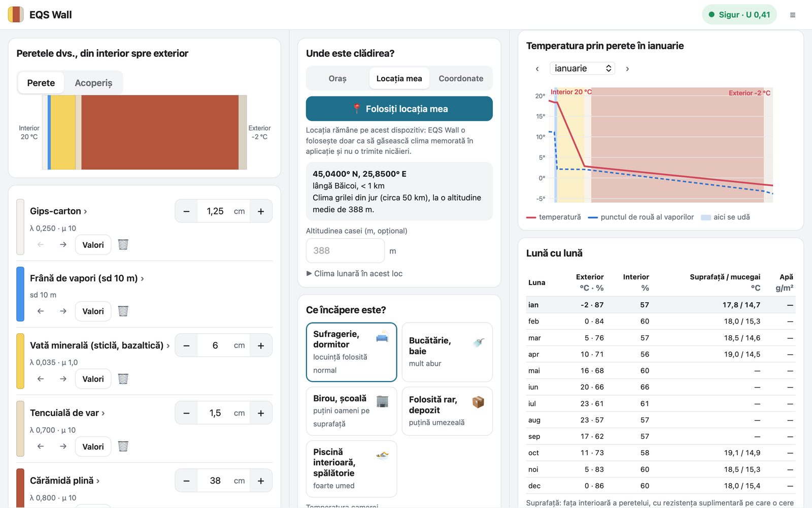This screenshot has width=812, height=508.
Task: Focus the Altitudinea casei input field
Action: point(345,250)
